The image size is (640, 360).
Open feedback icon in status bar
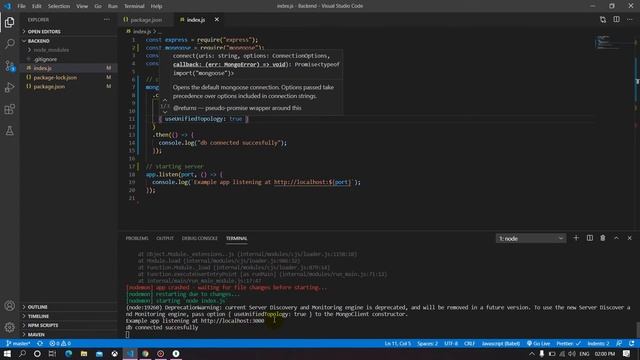point(619,343)
